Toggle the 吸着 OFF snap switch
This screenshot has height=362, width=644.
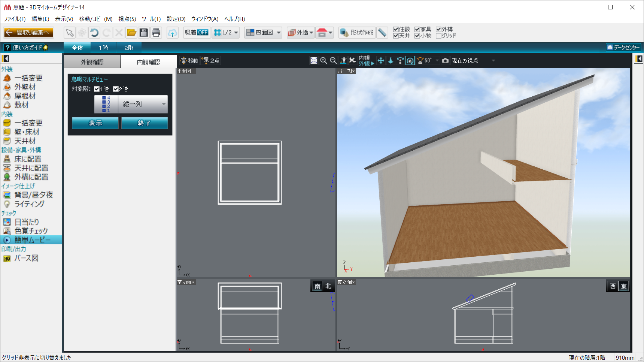pos(197,33)
